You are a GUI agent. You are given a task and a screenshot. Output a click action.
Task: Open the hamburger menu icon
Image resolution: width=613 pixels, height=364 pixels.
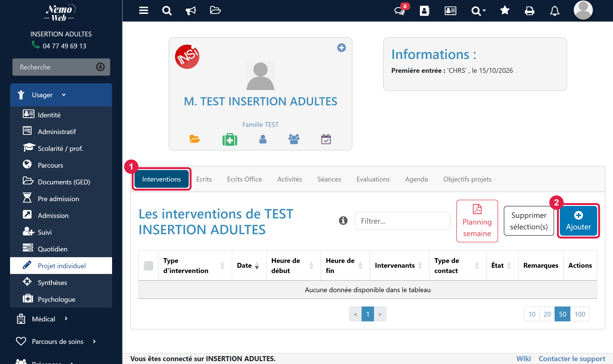[x=143, y=11]
